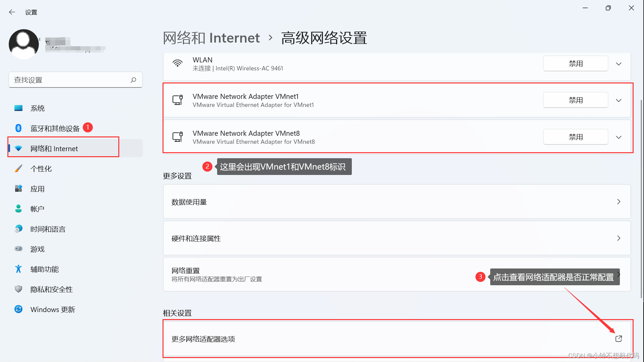Disable the WLAN adapter with 禁用
The height and width of the screenshot is (362, 644).
click(x=576, y=63)
